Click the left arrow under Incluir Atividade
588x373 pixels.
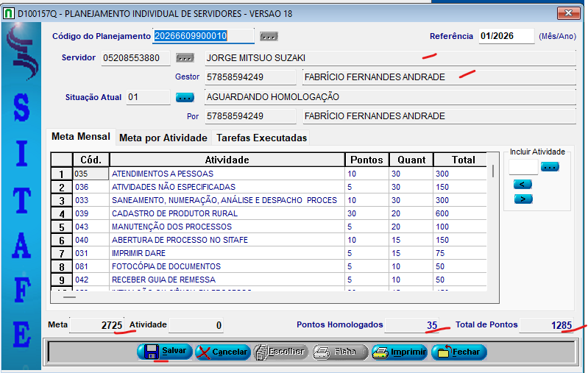[x=523, y=185]
